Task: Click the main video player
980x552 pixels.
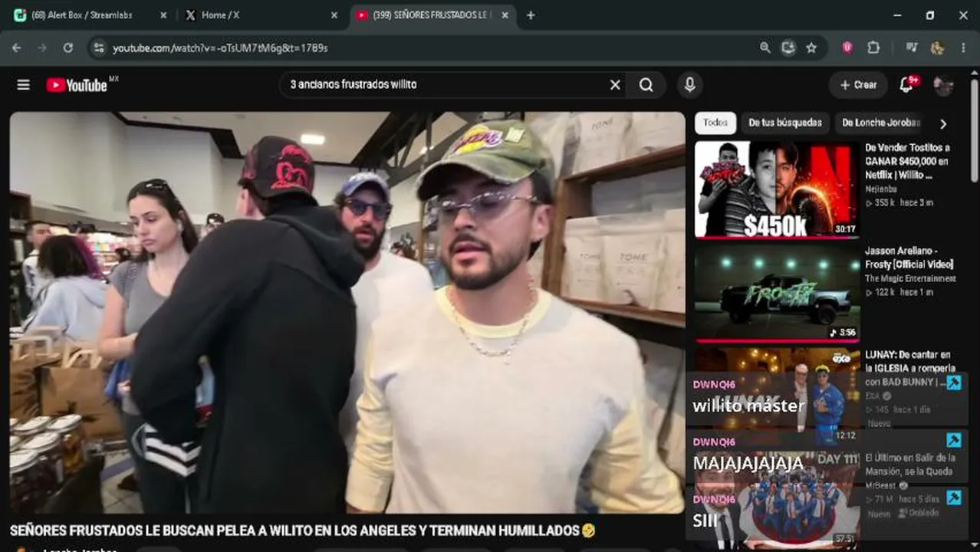Action: click(347, 313)
